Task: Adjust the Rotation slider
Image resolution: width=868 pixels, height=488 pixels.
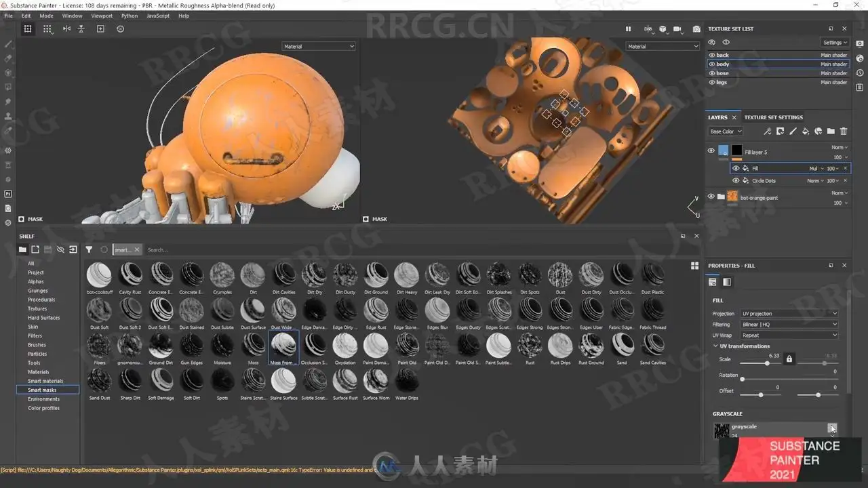Action: [x=789, y=379]
